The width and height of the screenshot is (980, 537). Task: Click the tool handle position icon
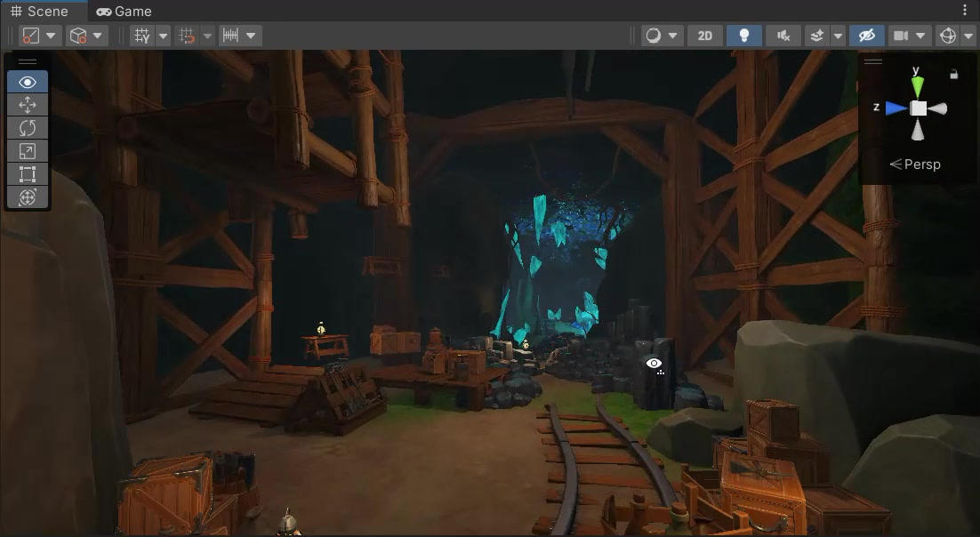[x=30, y=36]
